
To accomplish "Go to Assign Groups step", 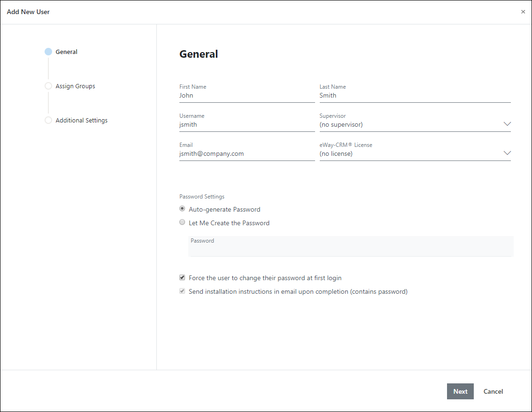I will coord(75,86).
